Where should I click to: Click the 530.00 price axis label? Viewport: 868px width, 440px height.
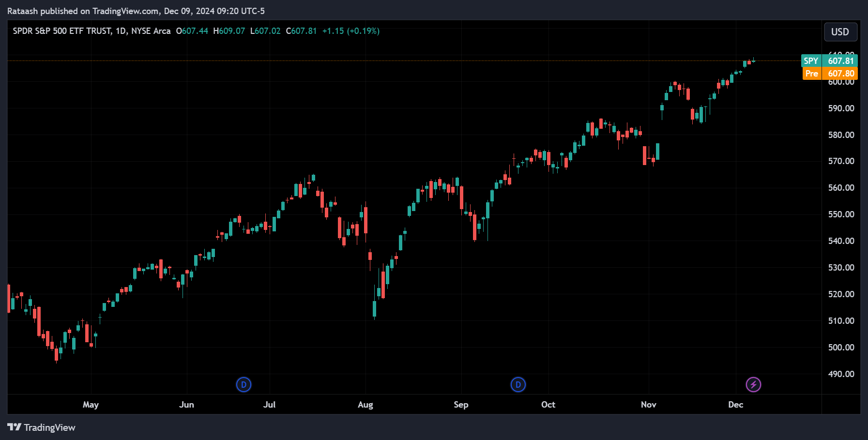coord(841,268)
